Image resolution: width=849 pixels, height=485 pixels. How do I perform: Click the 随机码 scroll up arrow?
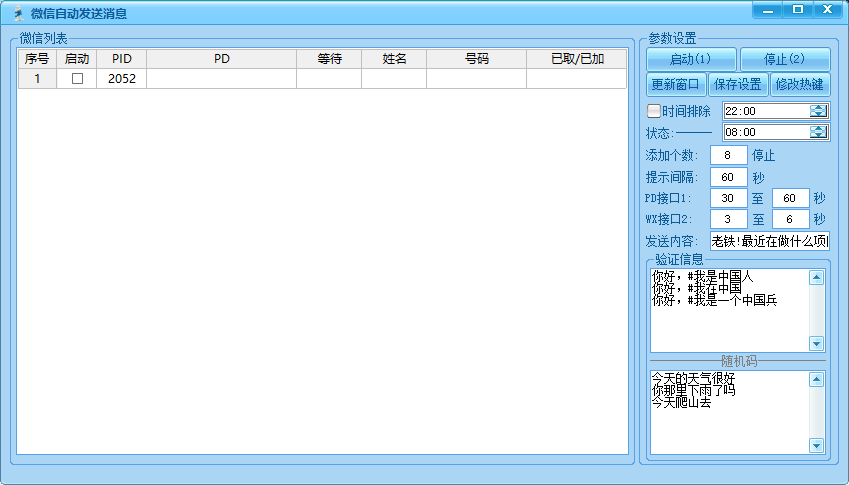click(817, 379)
